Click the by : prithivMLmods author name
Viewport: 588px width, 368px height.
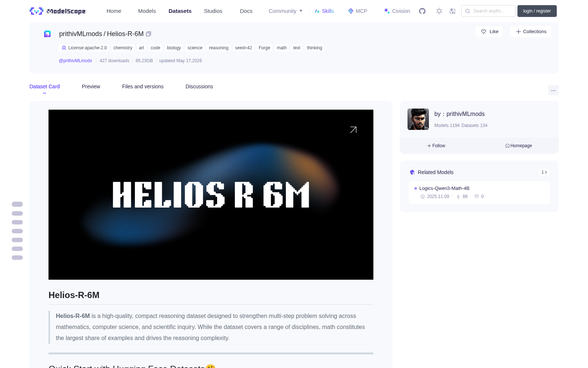point(459,114)
